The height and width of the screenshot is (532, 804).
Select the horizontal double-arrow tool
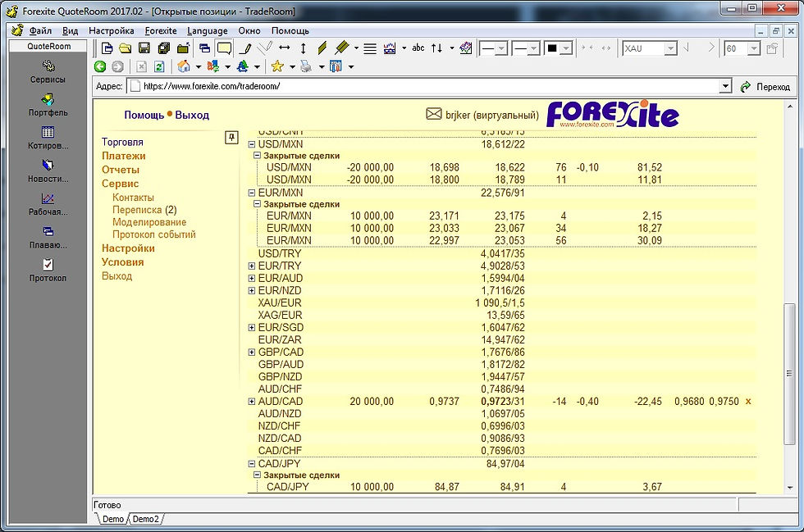(284, 48)
